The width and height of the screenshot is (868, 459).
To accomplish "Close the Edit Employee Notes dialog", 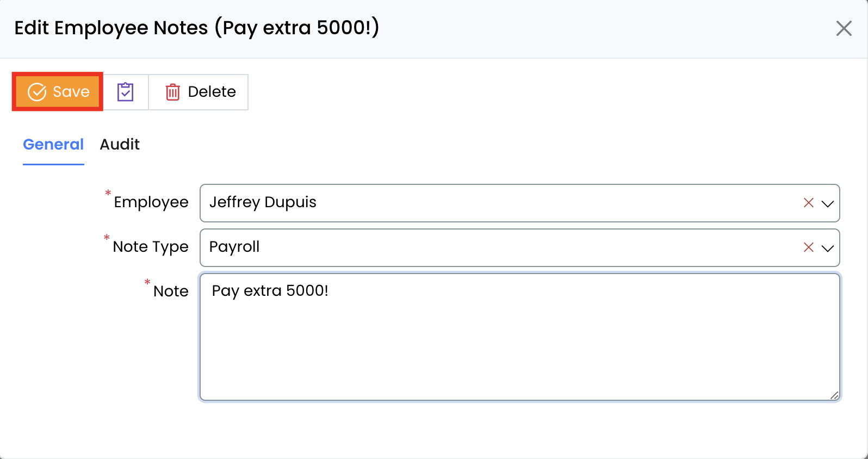I will pyautogui.click(x=844, y=28).
